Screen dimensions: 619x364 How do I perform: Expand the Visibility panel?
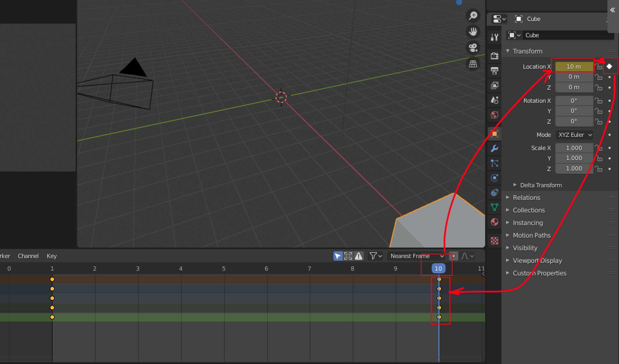(x=508, y=248)
